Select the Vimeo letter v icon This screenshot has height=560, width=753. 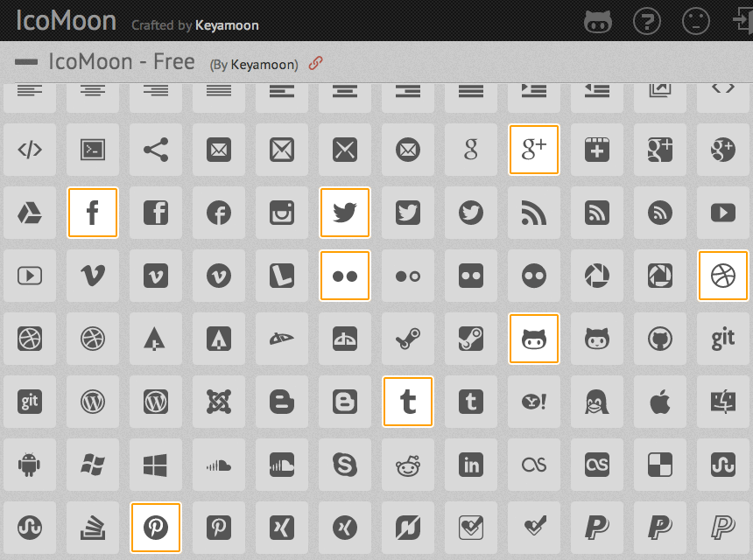pyautogui.click(x=92, y=276)
